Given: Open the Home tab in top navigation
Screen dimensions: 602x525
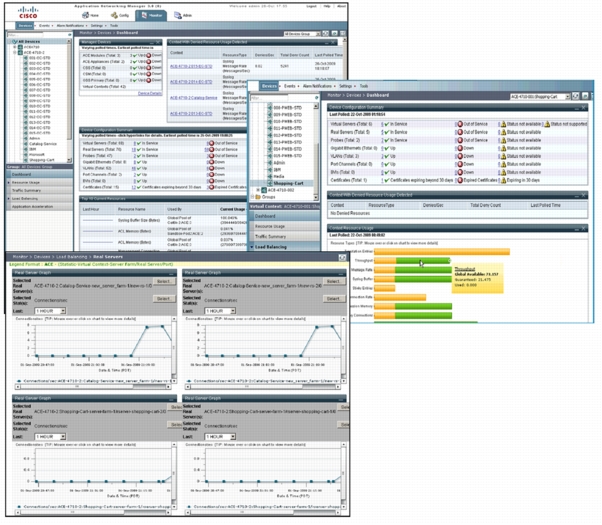Looking at the screenshot, I should [90, 15].
